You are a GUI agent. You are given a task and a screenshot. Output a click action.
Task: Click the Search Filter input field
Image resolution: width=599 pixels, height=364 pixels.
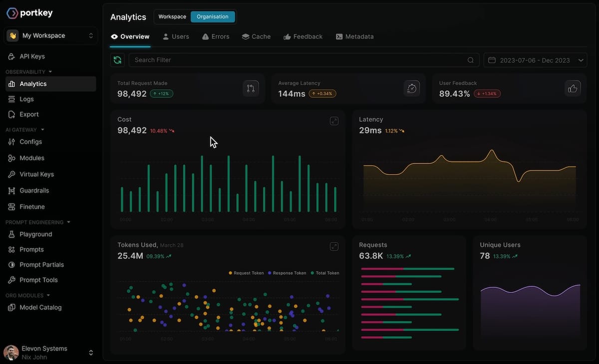[x=297, y=60]
